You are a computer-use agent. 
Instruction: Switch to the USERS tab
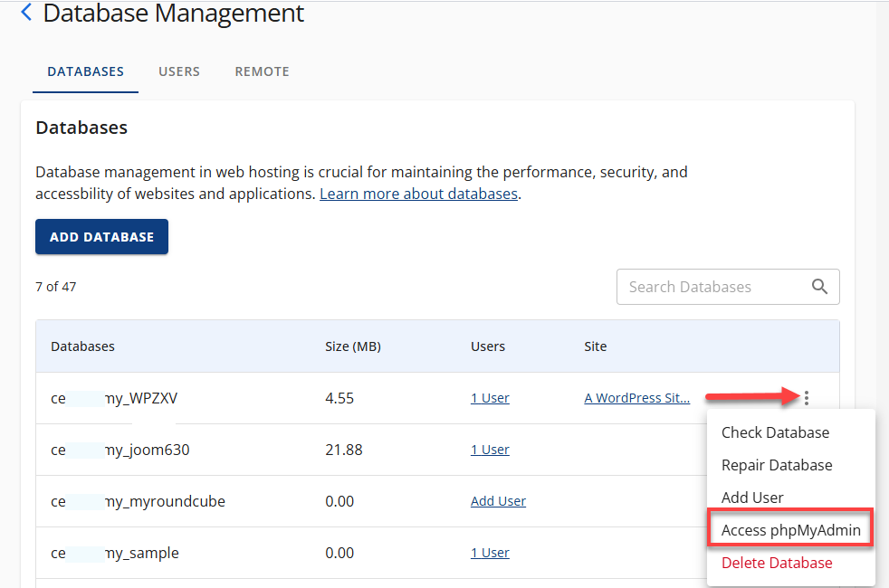[x=178, y=71]
